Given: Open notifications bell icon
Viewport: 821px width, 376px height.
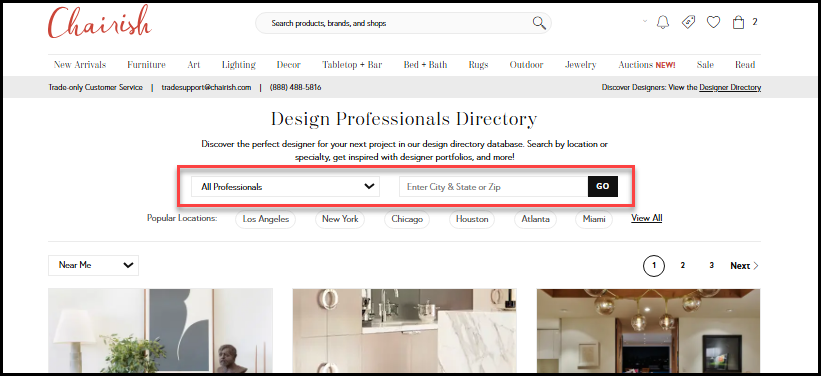Looking at the screenshot, I should click(663, 22).
